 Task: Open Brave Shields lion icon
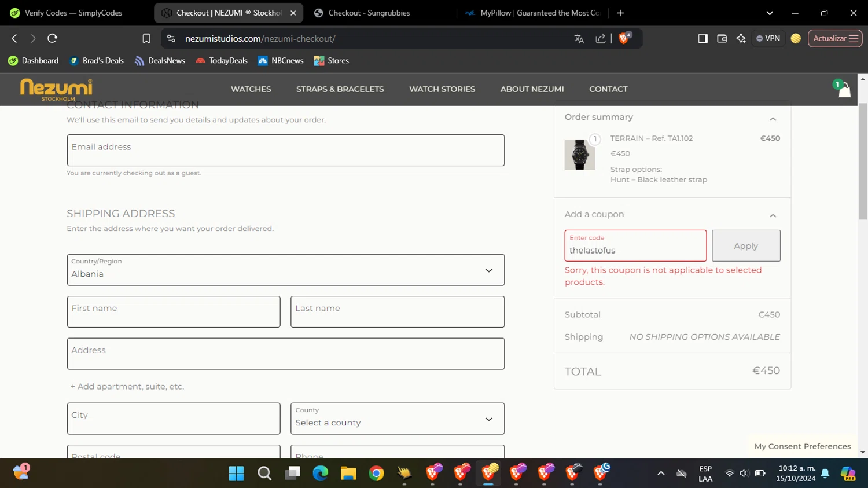tap(624, 38)
